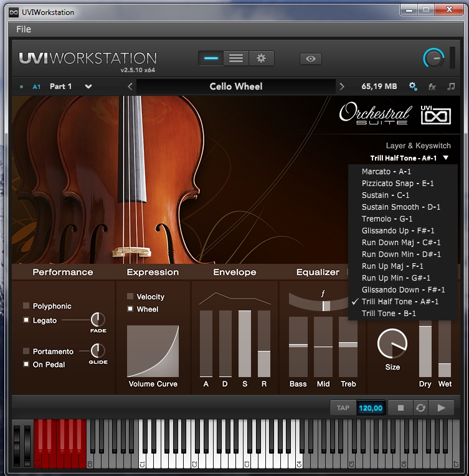The image size is (469, 476).
Task: Click the C1 piano key
Action: 142,462
